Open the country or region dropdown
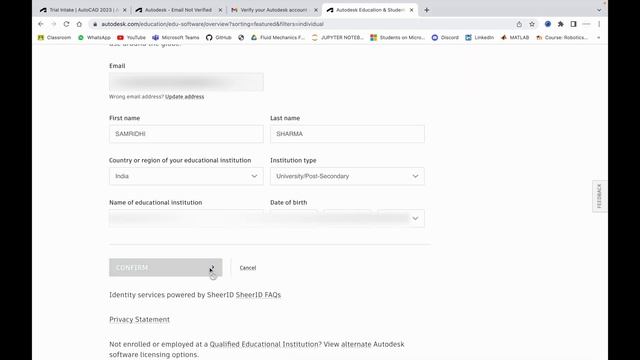 click(186, 176)
